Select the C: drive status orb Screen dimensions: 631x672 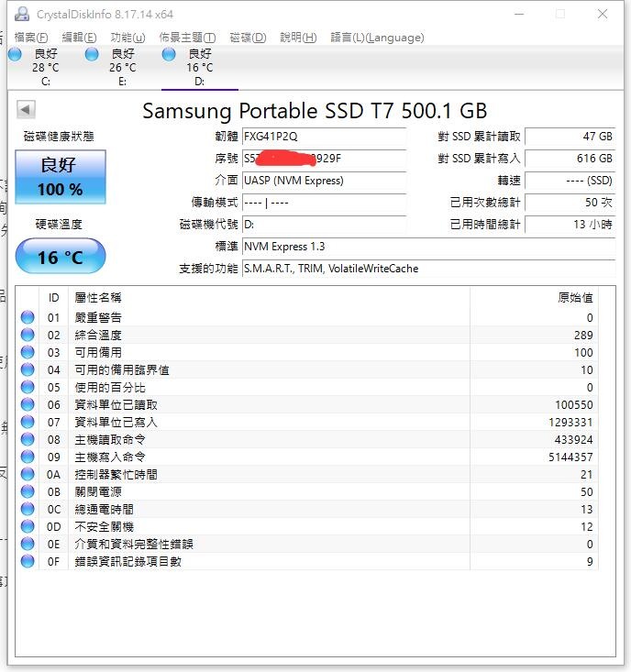coord(15,54)
